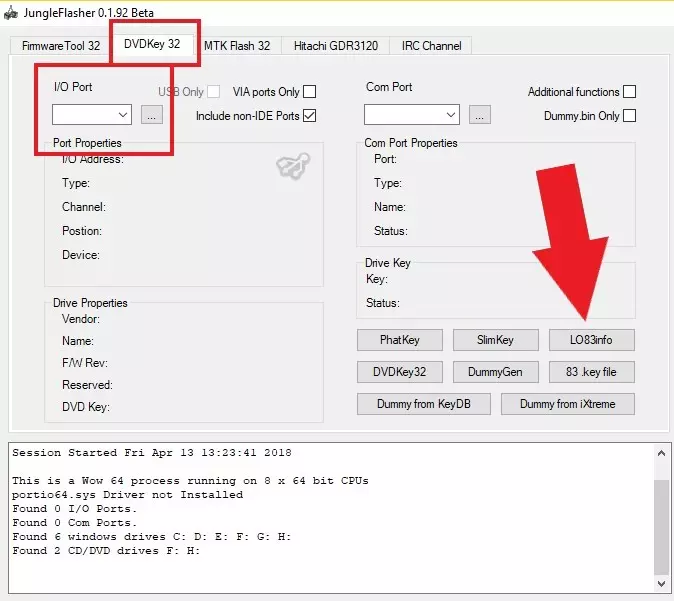Viewport: 674px width, 601px height.
Task: Tick the Dummy.bin Only checkbox
Action: 629,116
